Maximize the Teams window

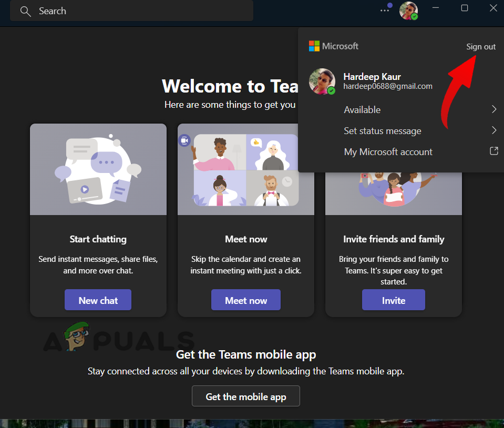[x=465, y=8]
